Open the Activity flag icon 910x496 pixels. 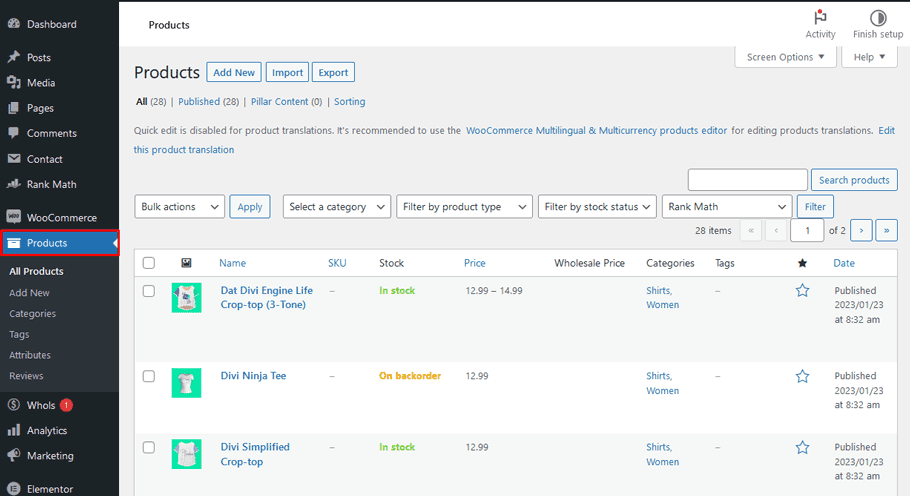click(820, 18)
